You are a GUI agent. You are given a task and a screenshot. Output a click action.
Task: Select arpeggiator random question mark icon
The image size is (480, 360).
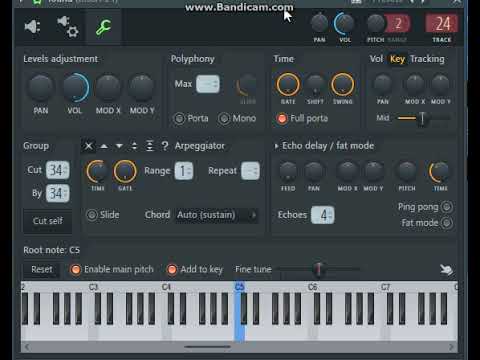pyautogui.click(x=165, y=146)
